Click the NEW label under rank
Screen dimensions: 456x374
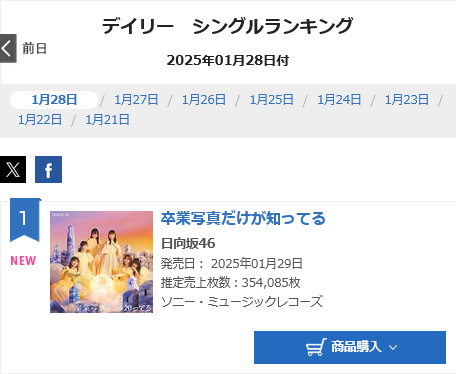[x=23, y=261]
